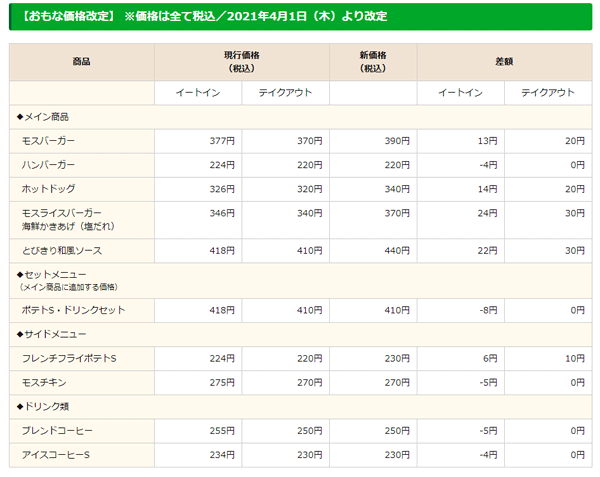Click モスライスバーガー eat-in price 346円
This screenshot has width=600, height=477.
pyautogui.click(x=222, y=213)
